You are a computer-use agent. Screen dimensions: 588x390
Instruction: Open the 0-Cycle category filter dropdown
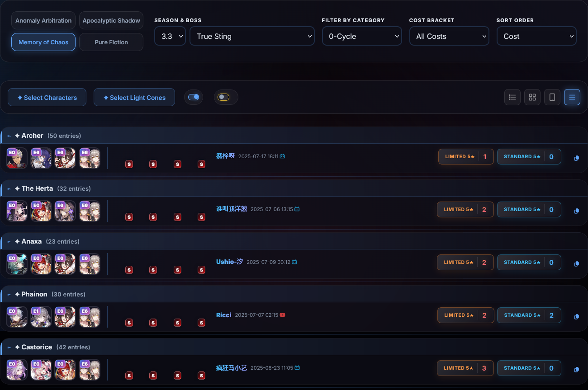click(362, 36)
